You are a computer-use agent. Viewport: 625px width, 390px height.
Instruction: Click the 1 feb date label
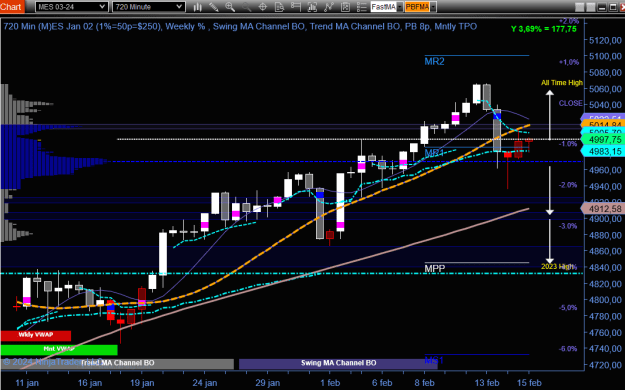pyautogui.click(x=330, y=383)
